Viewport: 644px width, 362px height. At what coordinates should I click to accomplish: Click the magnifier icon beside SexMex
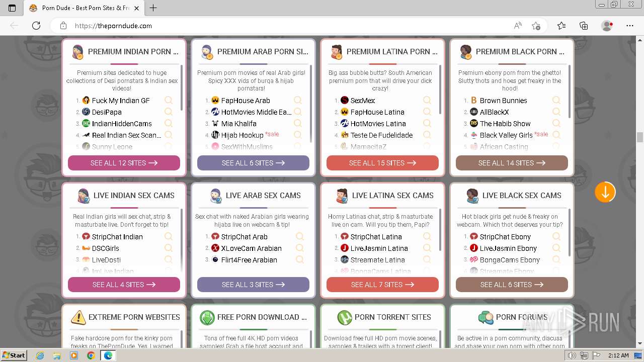point(427,100)
